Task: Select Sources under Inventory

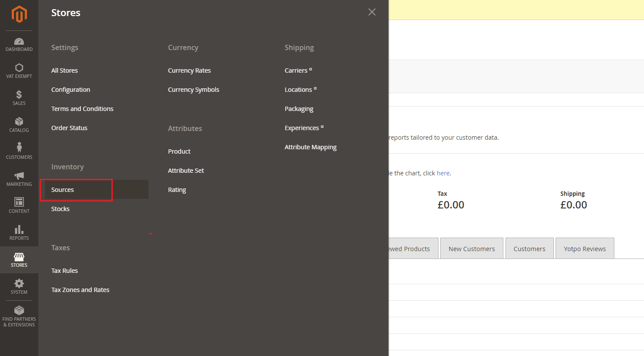Action: pyautogui.click(x=63, y=190)
